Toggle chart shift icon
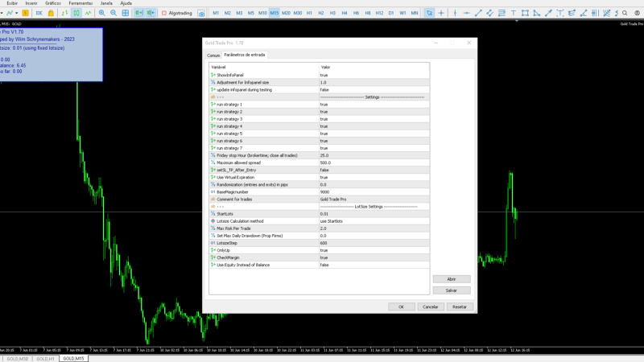Viewport: 644px width, 362px height. [x=151, y=13]
